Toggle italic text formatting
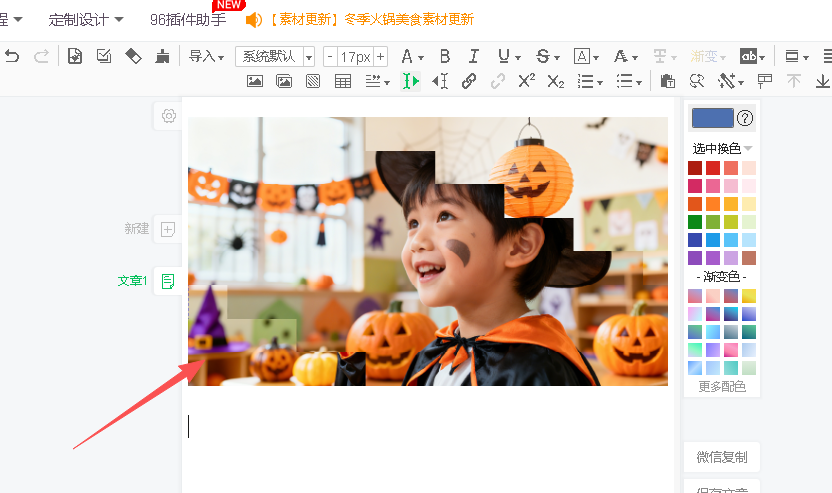Screen dimensions: 832x493 tap(474, 56)
